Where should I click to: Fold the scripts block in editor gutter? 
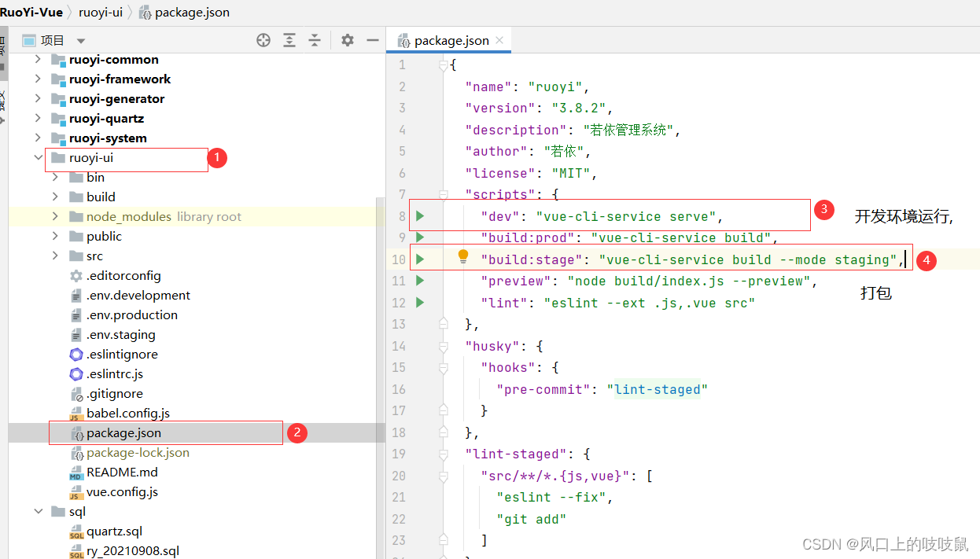tap(443, 194)
